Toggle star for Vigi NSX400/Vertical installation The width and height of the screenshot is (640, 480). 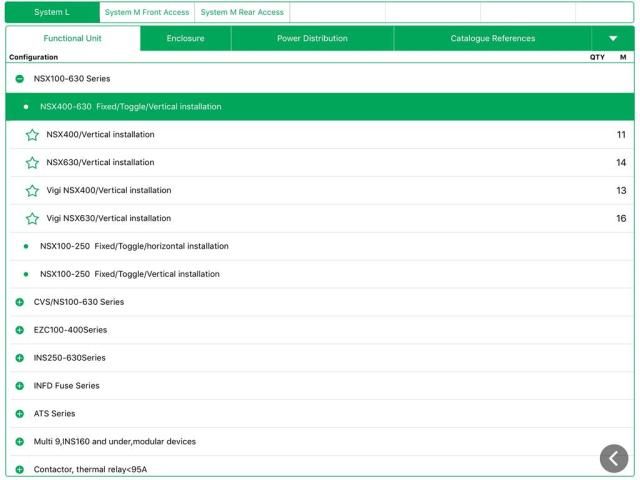pyautogui.click(x=32, y=191)
